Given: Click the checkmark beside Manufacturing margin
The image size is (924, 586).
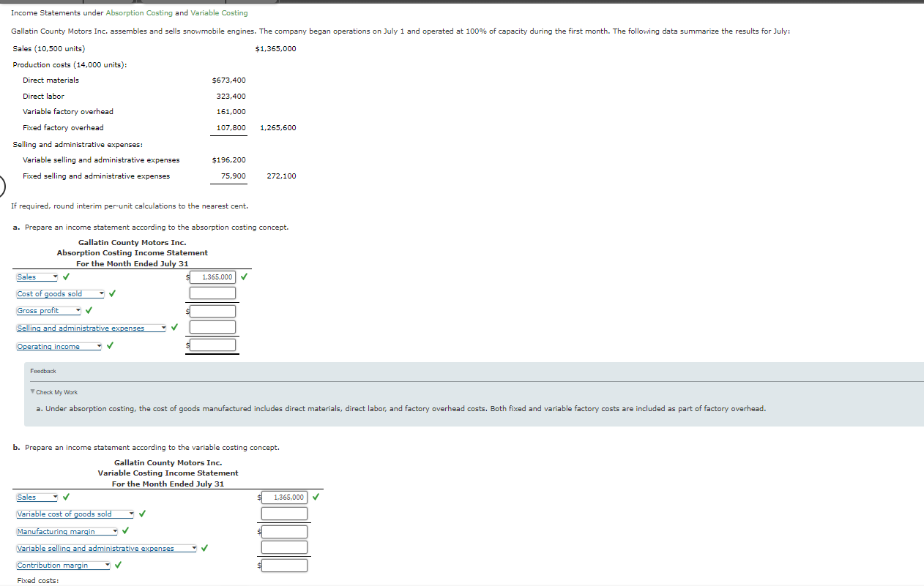Looking at the screenshot, I should (126, 531).
